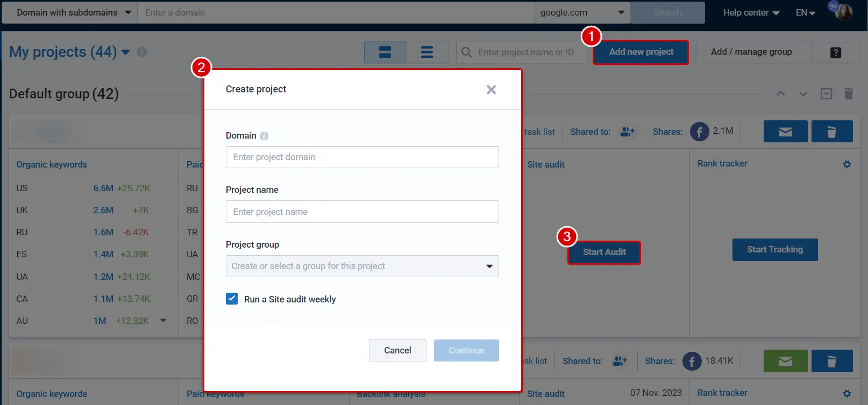
Task: Click the Enter project domain field
Action: 362,157
